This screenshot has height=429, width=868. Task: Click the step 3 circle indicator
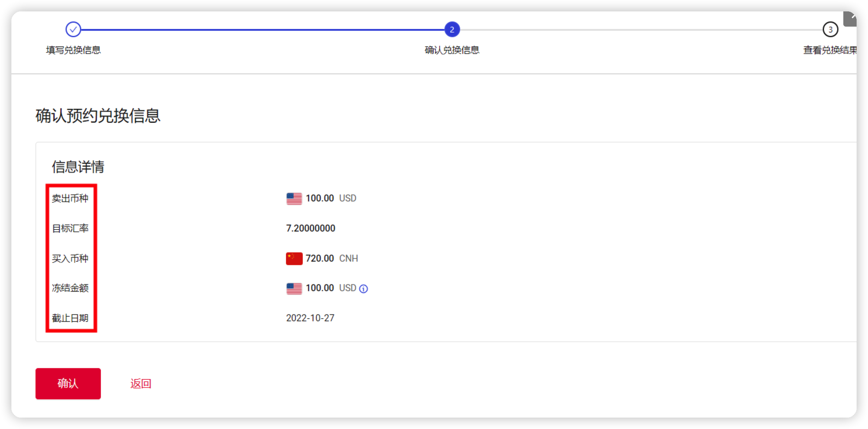pyautogui.click(x=830, y=30)
